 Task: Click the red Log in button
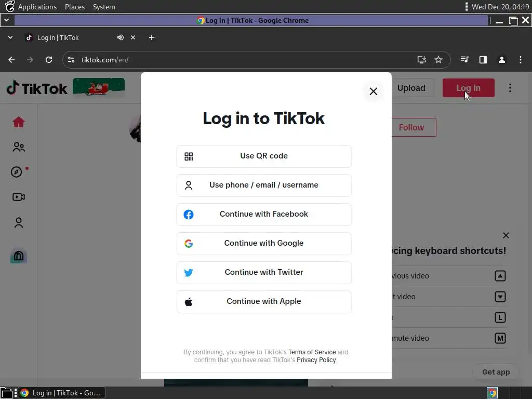pos(468,88)
